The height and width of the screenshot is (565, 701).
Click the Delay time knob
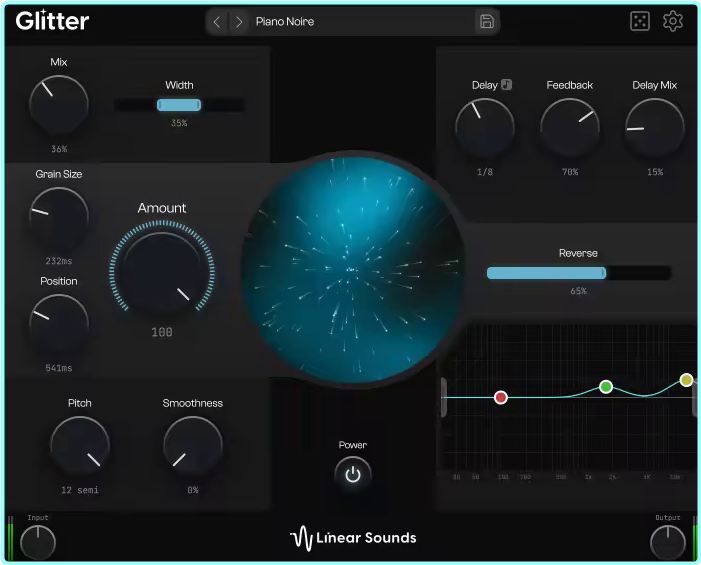[485, 128]
